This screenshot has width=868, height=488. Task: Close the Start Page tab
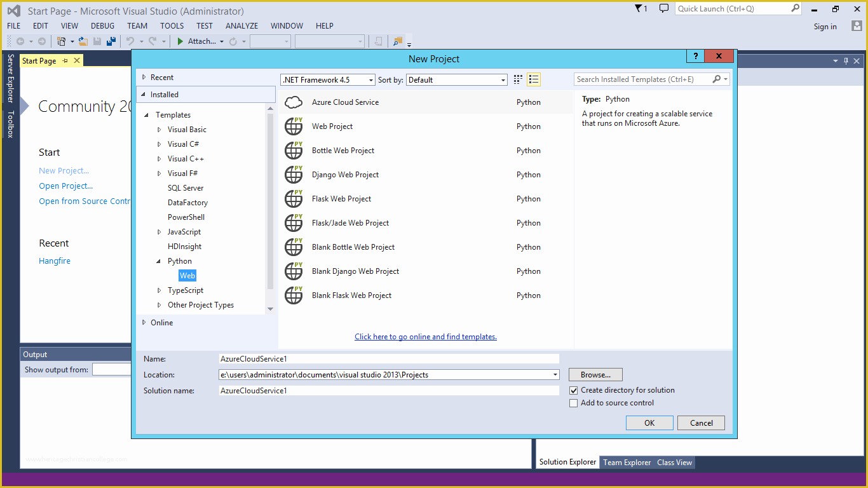click(x=77, y=60)
